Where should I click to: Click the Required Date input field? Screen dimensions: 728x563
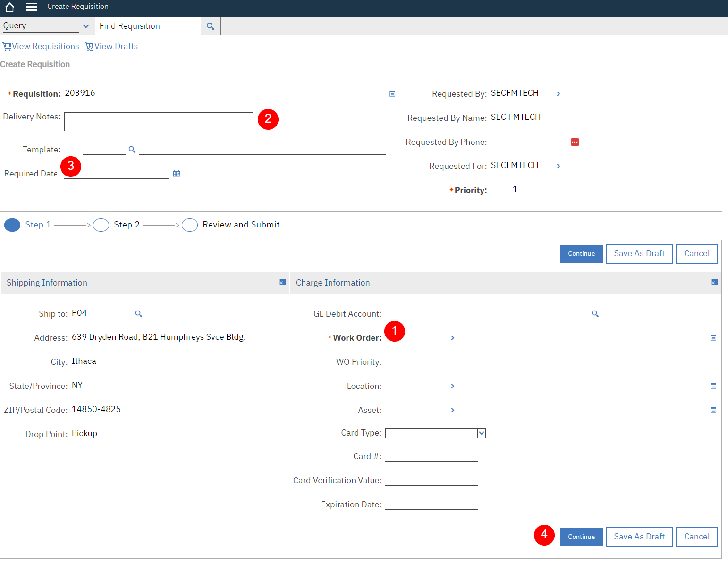(117, 173)
